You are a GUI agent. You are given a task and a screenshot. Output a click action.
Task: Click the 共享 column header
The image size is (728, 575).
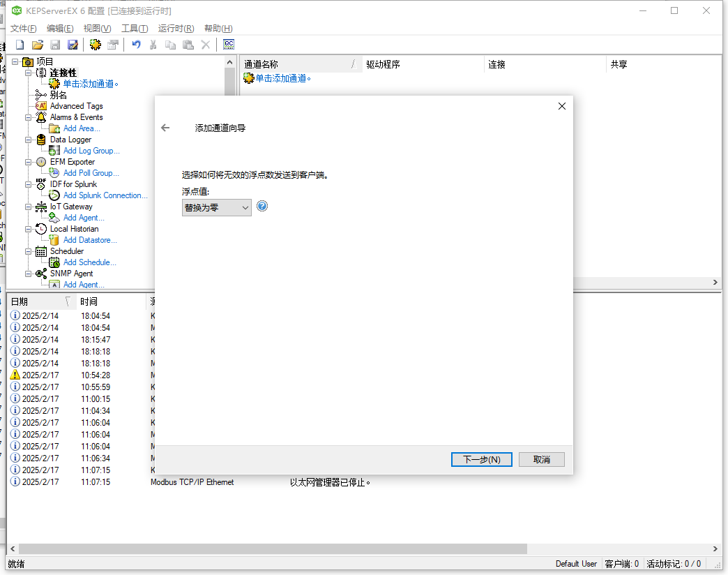pos(663,64)
